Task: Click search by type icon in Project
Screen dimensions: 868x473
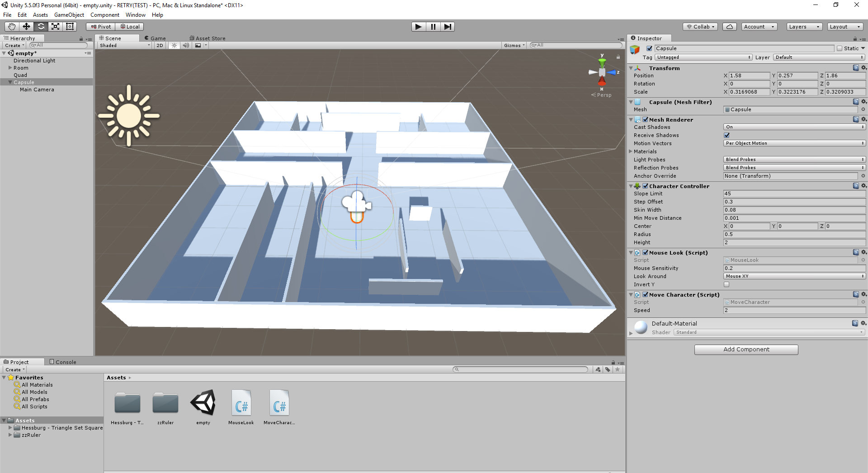Action: (x=598, y=369)
